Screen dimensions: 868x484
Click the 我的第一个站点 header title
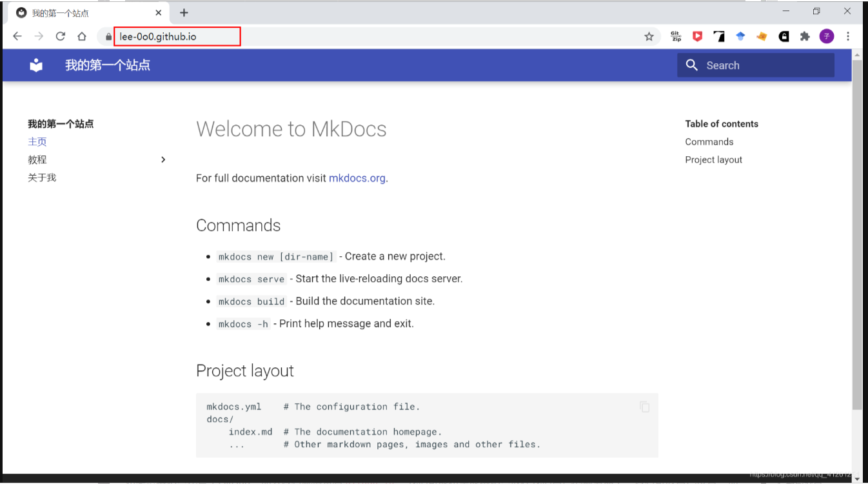point(108,65)
